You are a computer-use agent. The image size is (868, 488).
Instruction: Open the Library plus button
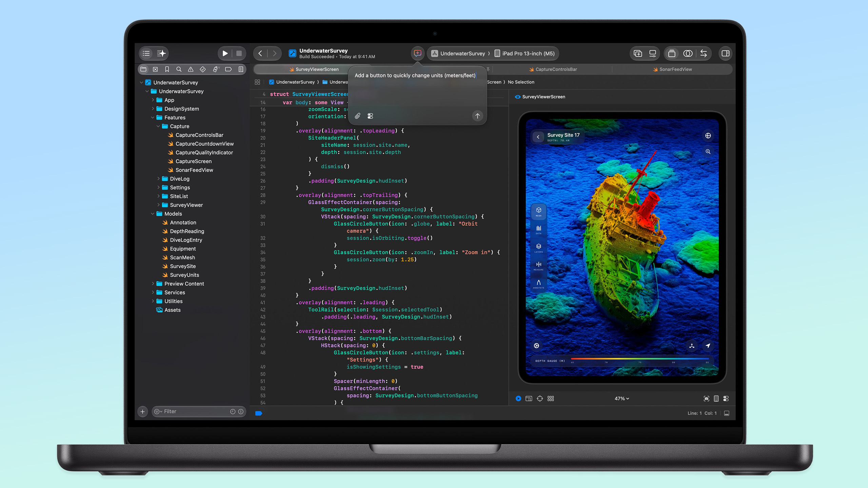pos(638,53)
